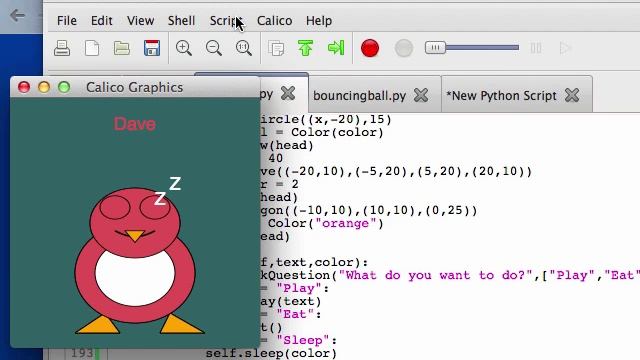This screenshot has height=360, width=640.
Task: Click the back arrow at top left
Action: point(17,16)
